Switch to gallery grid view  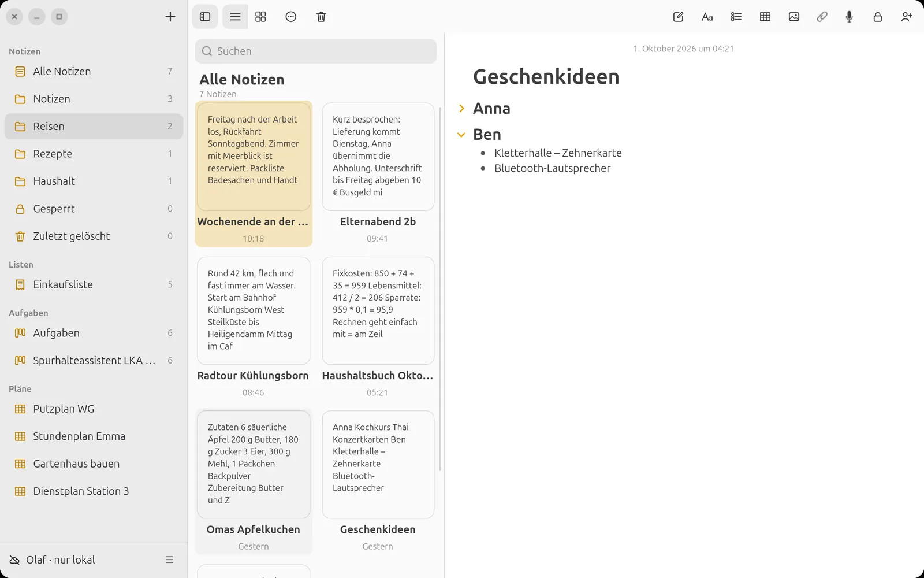[x=260, y=17]
